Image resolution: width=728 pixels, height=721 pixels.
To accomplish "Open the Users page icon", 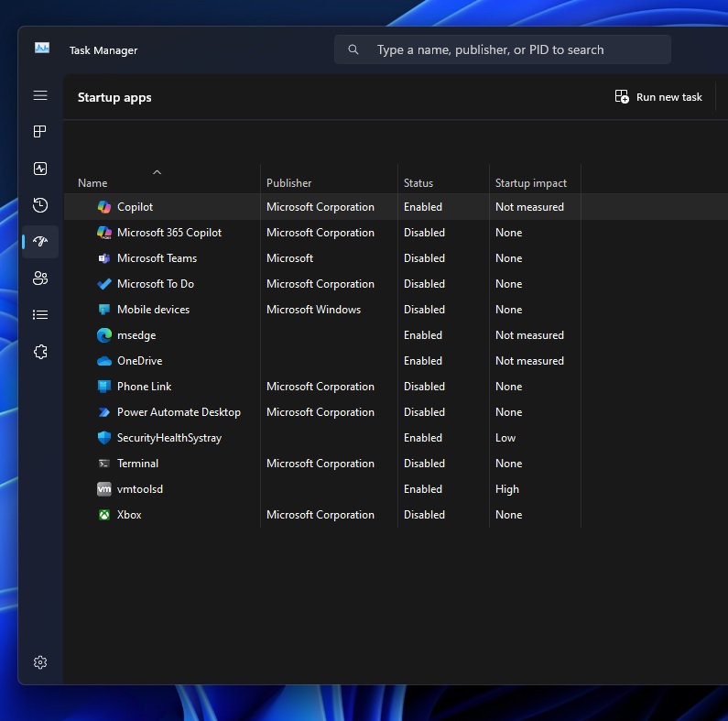I will coord(40,278).
